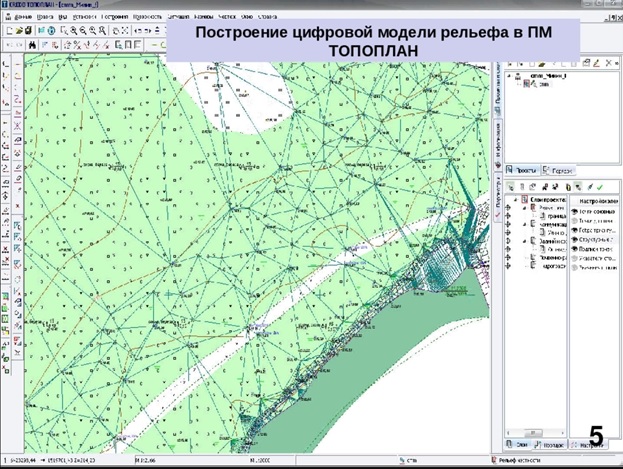This screenshot has height=469, width=623.
Task: Click the green check mark in layers toolbar
Action: (600, 187)
